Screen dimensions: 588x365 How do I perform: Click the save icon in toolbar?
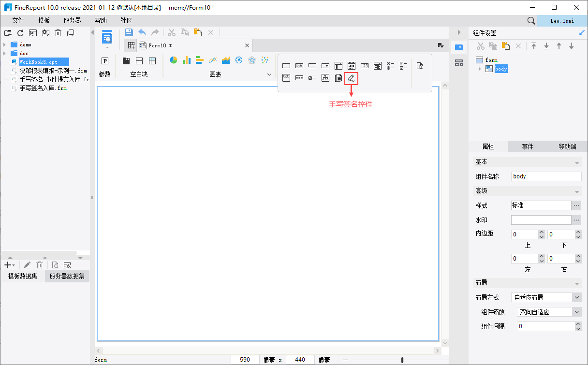(x=129, y=32)
